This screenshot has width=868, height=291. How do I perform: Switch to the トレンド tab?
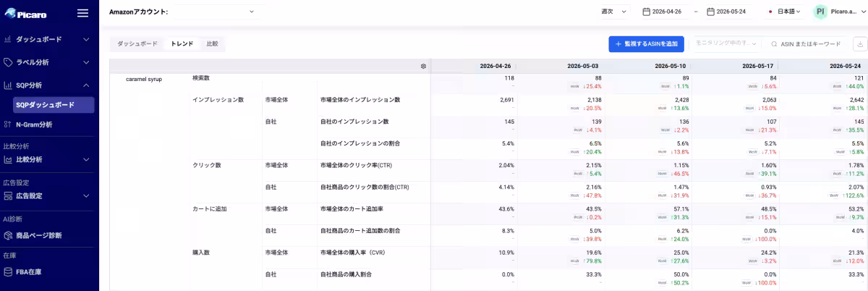point(182,44)
